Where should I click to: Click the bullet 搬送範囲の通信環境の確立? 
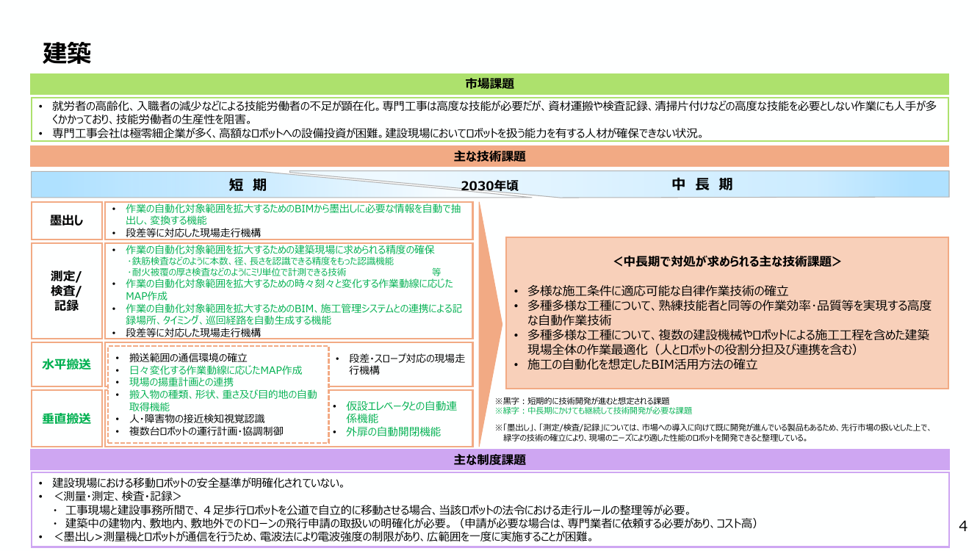(188, 358)
